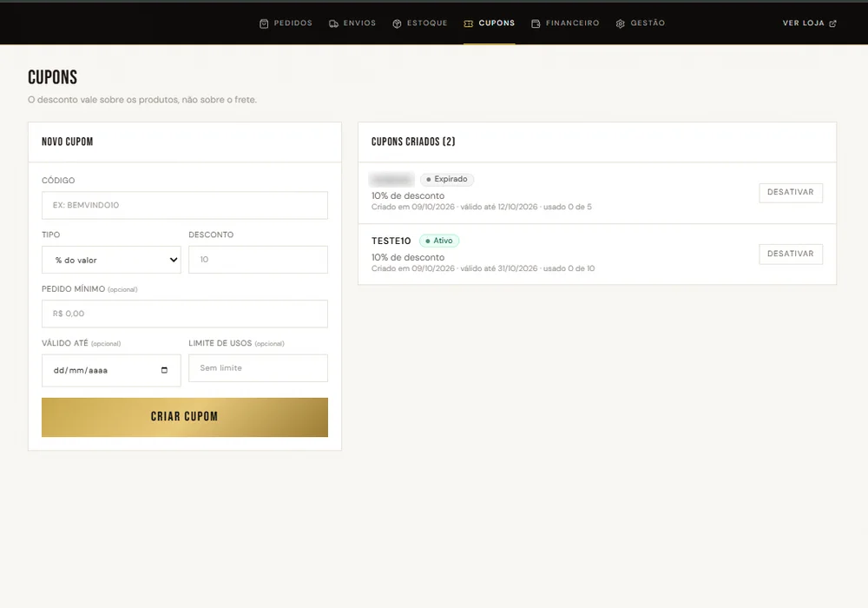Click into the Desconto input field

[x=258, y=260]
